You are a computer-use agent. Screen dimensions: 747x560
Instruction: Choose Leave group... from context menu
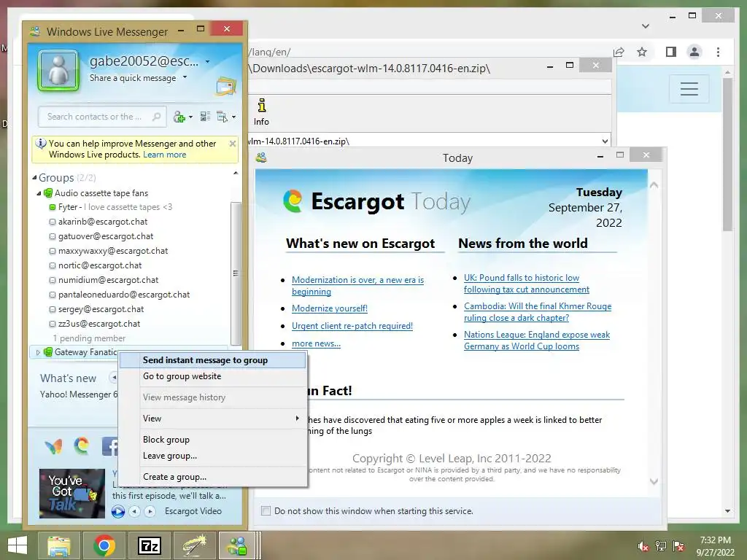[x=212, y=456]
